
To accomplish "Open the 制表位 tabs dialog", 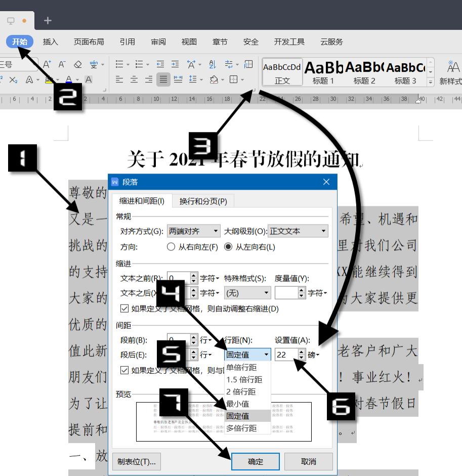I will [137, 461].
